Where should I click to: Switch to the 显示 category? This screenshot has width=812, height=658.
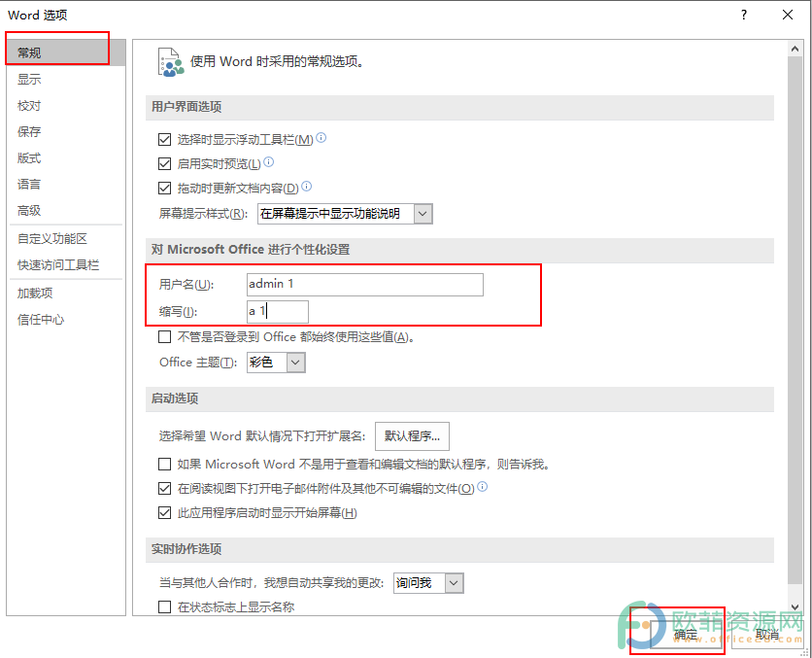point(66,80)
